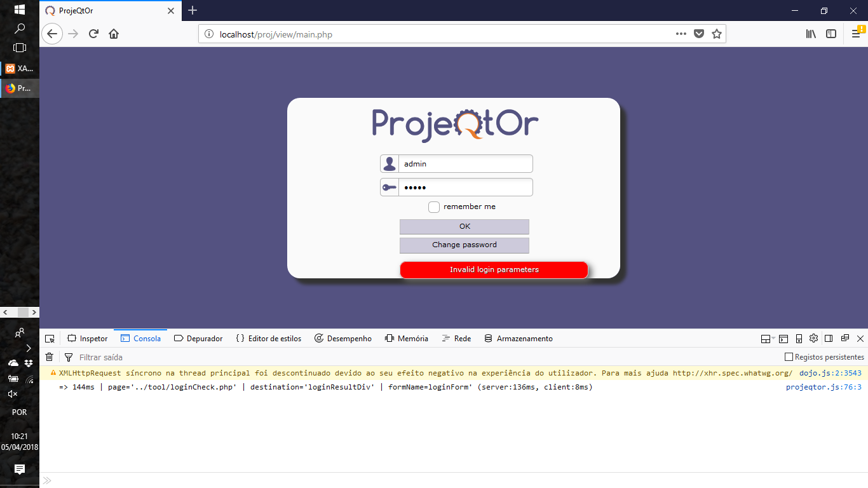Open OneDrive from the system tray

coord(13,363)
